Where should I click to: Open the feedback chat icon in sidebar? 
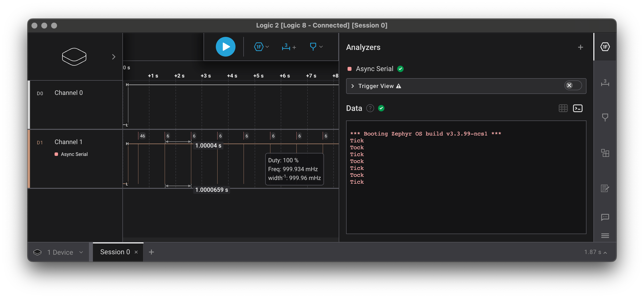tap(605, 217)
